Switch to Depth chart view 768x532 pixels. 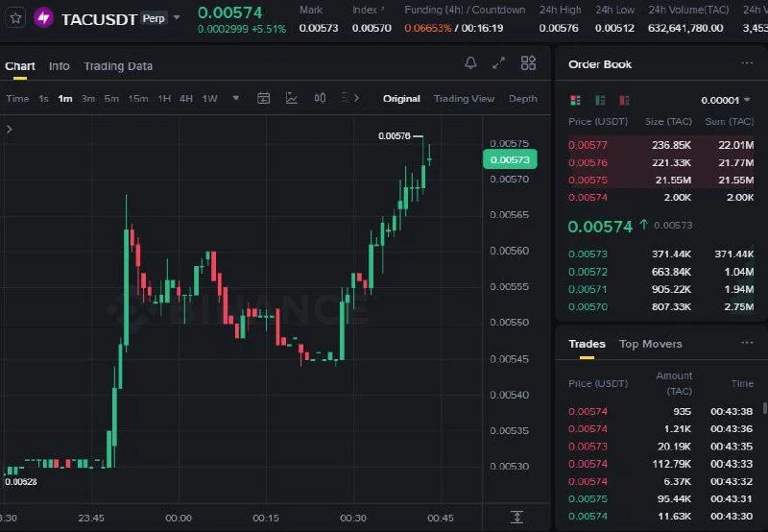pyautogui.click(x=522, y=99)
